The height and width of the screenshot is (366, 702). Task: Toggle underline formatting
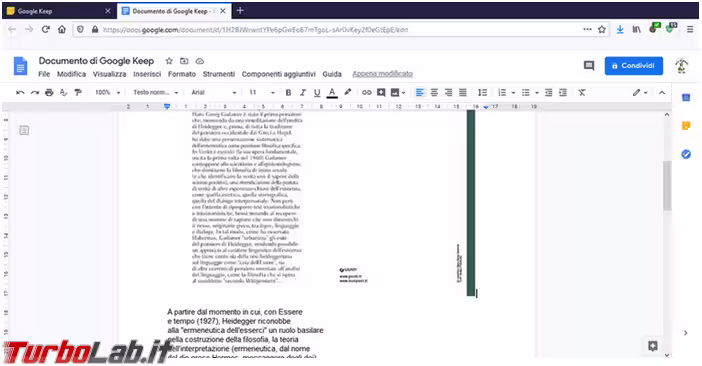click(x=317, y=93)
